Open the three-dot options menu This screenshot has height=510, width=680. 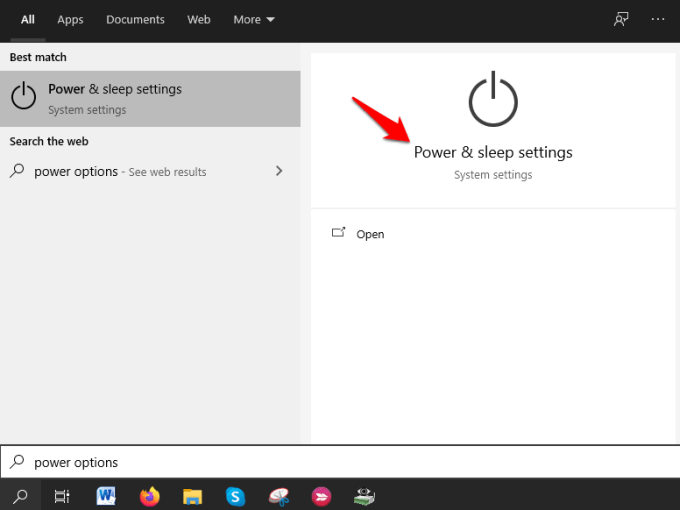coord(658,19)
